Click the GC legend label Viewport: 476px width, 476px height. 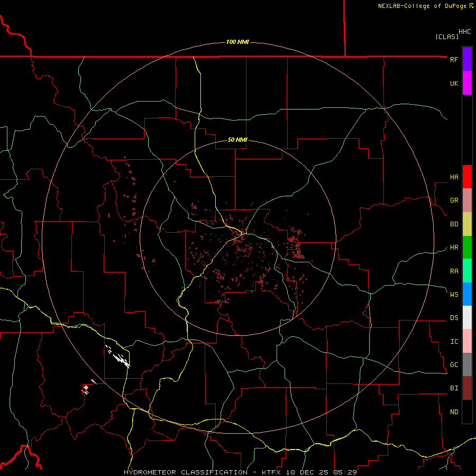(x=454, y=364)
